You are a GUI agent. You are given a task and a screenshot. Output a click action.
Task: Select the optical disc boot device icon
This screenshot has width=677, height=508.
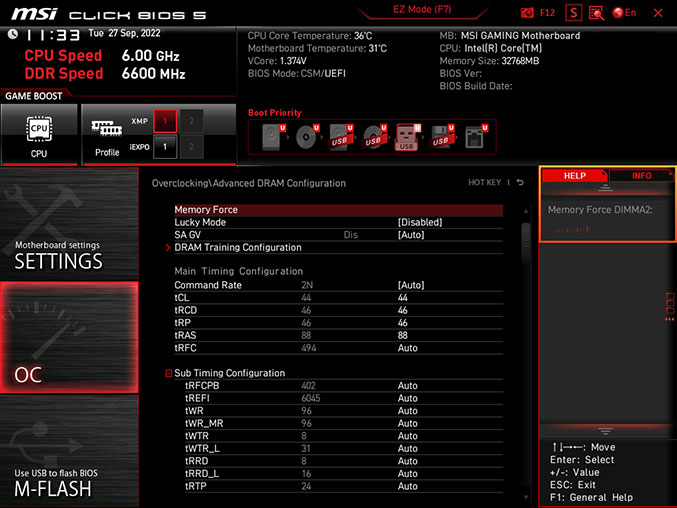[x=307, y=138]
